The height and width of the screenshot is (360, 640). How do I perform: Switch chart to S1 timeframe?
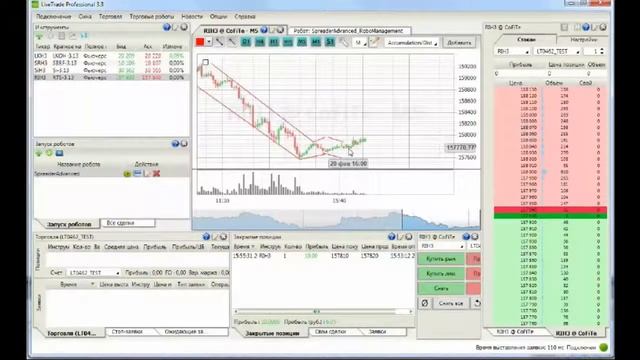point(330,42)
